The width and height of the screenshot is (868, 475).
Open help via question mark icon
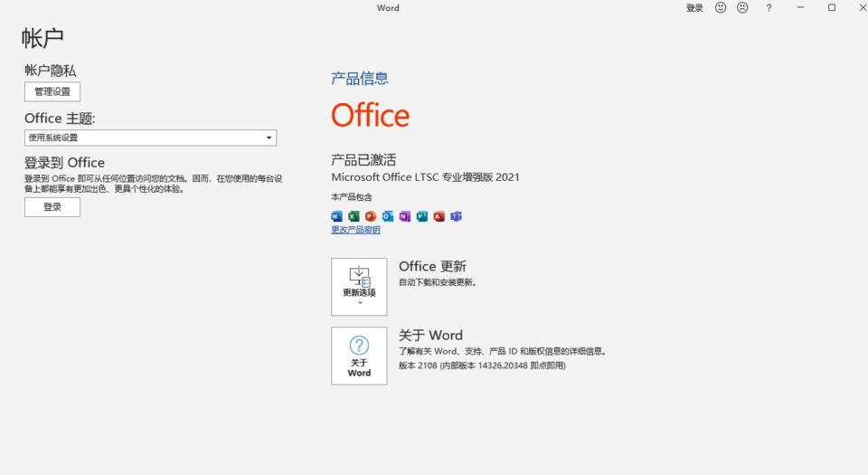click(769, 8)
